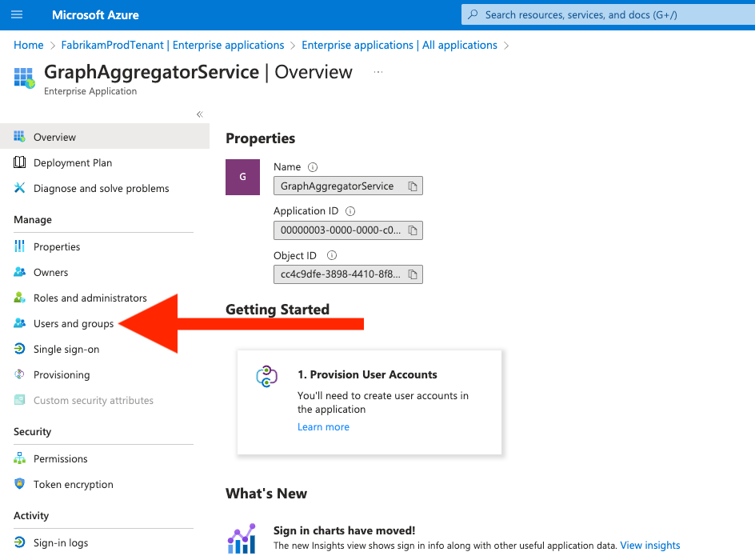Click the Roles and administrators icon

point(19,297)
